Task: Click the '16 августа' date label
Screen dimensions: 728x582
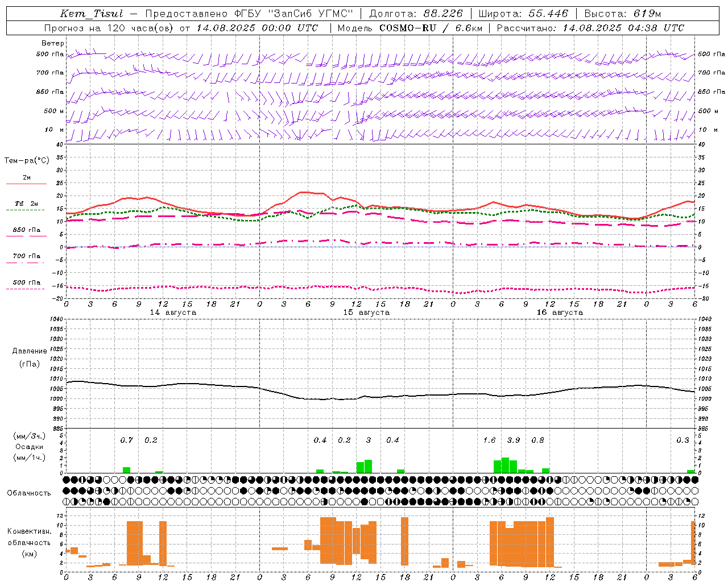Action: [x=560, y=313]
